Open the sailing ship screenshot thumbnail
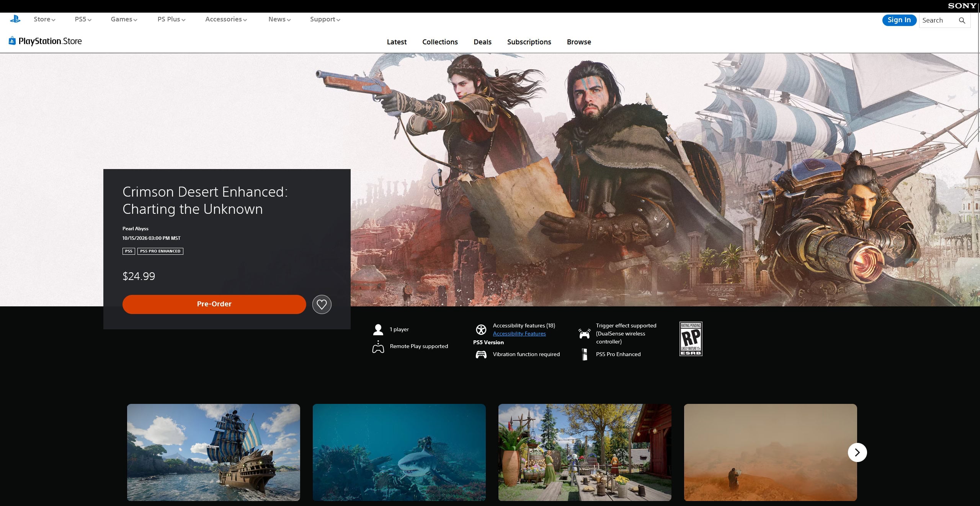The height and width of the screenshot is (506, 980). [214, 452]
